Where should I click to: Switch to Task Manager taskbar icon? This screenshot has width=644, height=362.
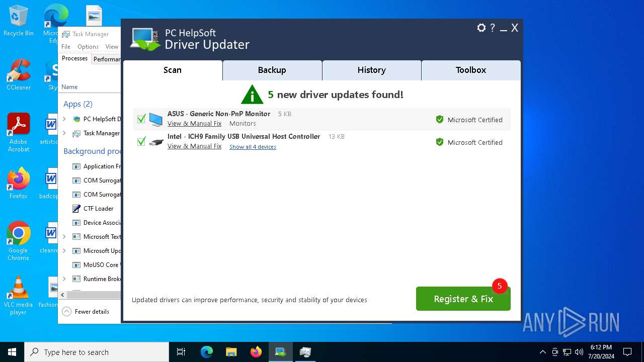(x=305, y=352)
